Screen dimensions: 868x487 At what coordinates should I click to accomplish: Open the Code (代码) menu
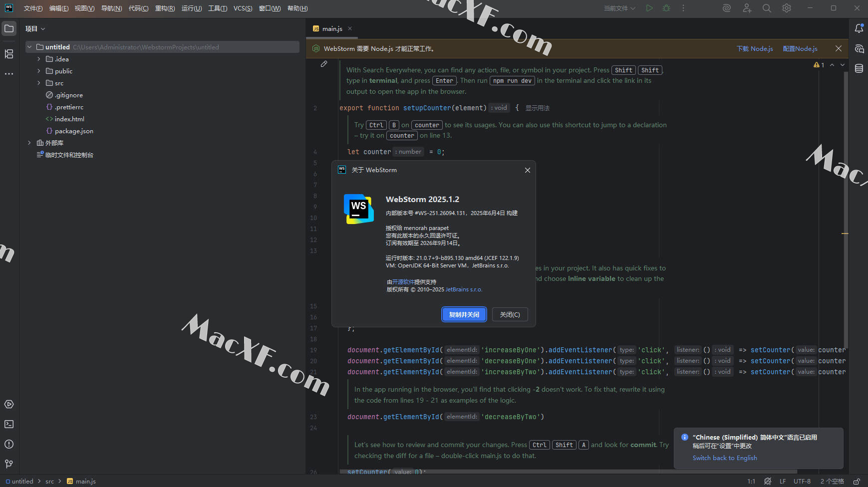click(x=138, y=8)
